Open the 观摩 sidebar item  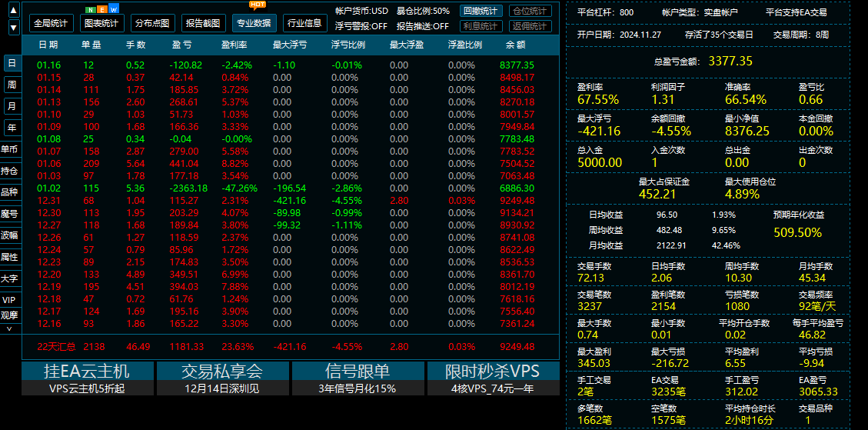tap(9, 315)
